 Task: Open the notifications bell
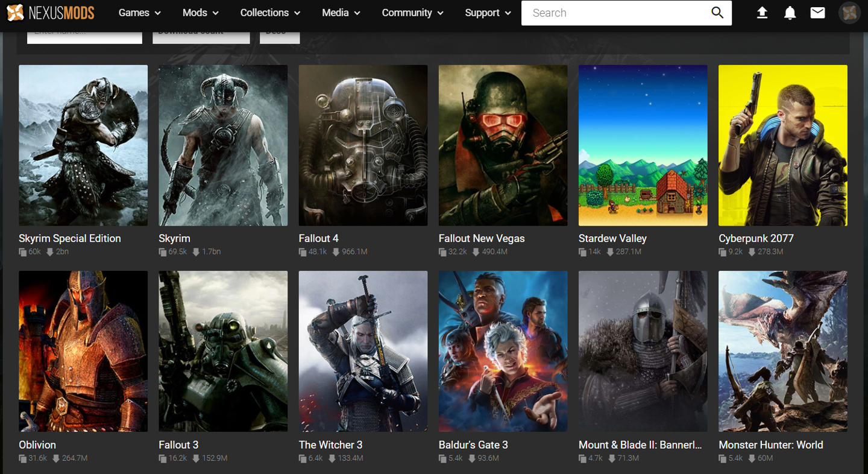tap(790, 13)
